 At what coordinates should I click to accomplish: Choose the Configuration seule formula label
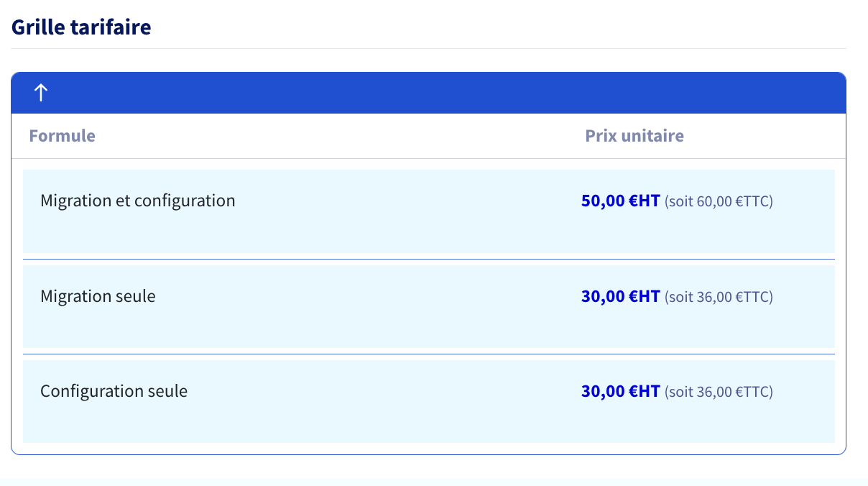click(114, 391)
